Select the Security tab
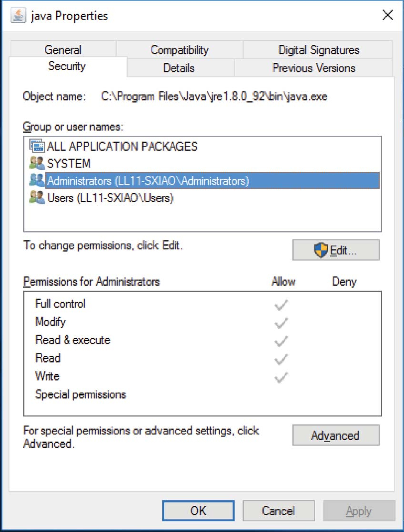 67,66
